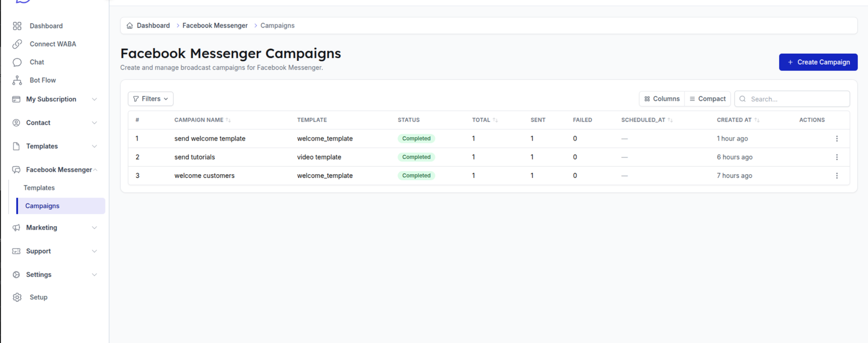This screenshot has width=868, height=343.
Task: Click the Chat bubble icon
Action: (x=17, y=62)
